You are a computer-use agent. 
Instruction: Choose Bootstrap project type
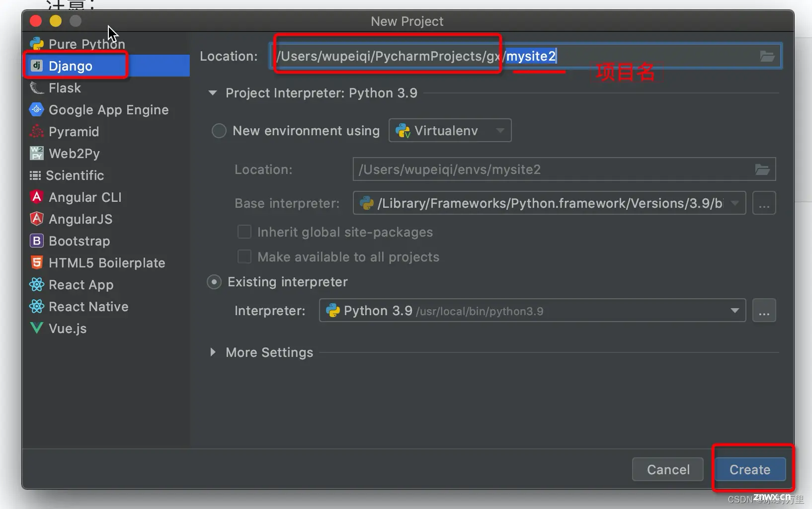(106, 241)
